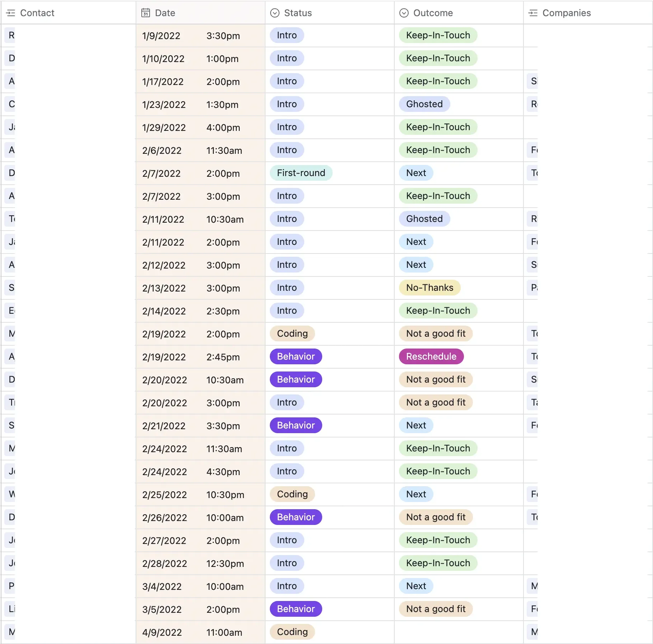Open the Coding status dropdown on 4/9/2022
The height and width of the screenshot is (644, 653).
[x=292, y=632]
